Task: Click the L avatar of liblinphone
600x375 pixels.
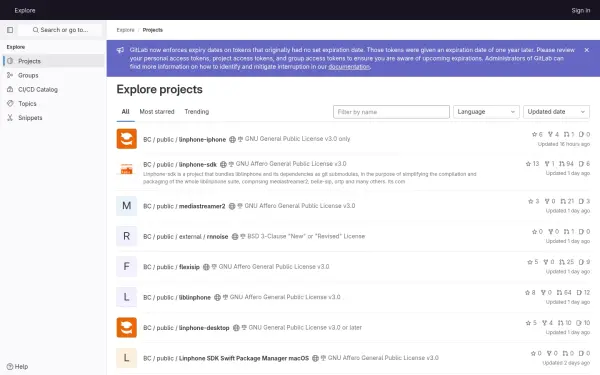Action: (127, 297)
